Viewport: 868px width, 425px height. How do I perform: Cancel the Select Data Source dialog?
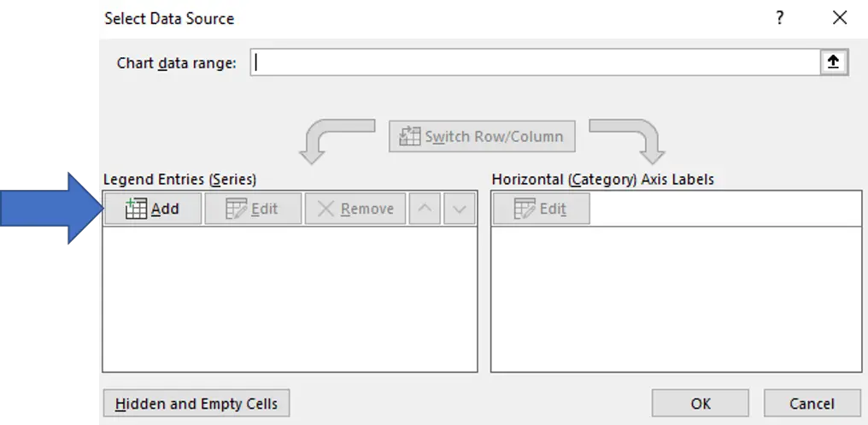tap(812, 404)
